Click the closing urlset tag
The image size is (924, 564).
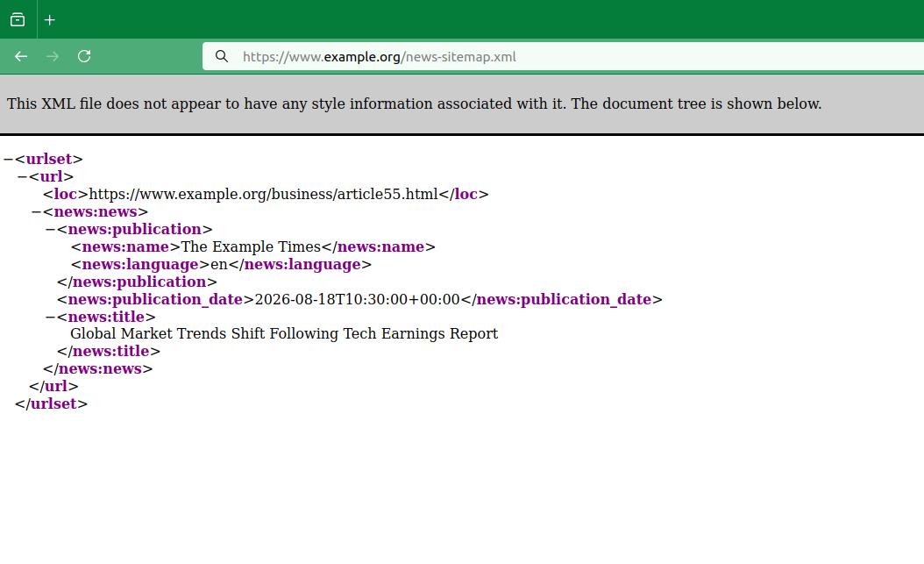coord(51,403)
